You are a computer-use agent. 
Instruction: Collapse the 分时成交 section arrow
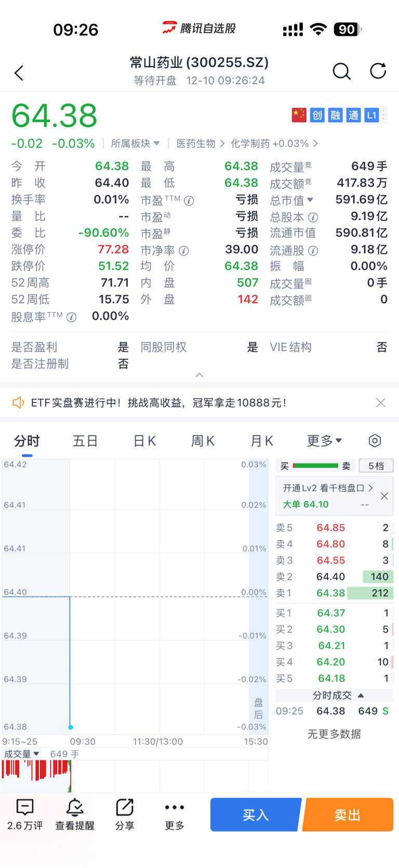click(361, 695)
